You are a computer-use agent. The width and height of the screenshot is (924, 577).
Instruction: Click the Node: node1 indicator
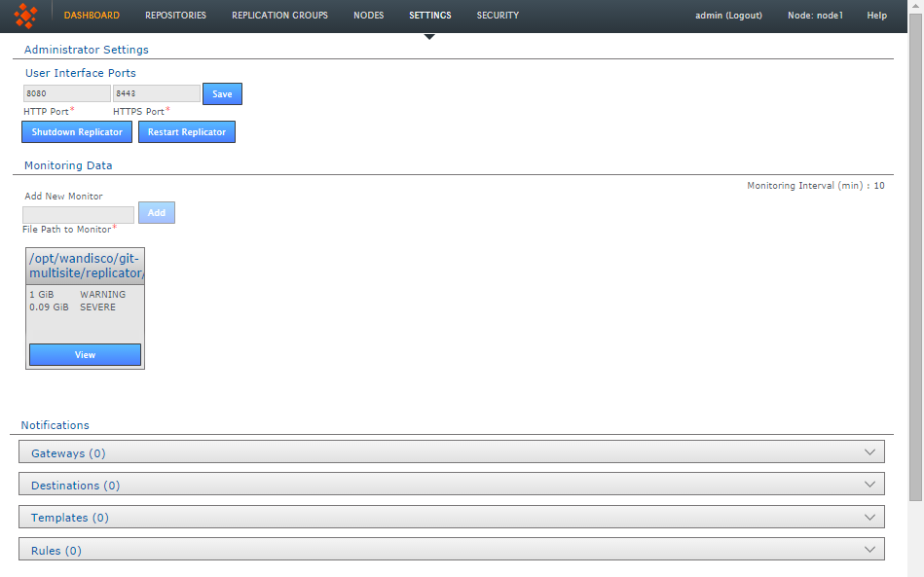816,16
